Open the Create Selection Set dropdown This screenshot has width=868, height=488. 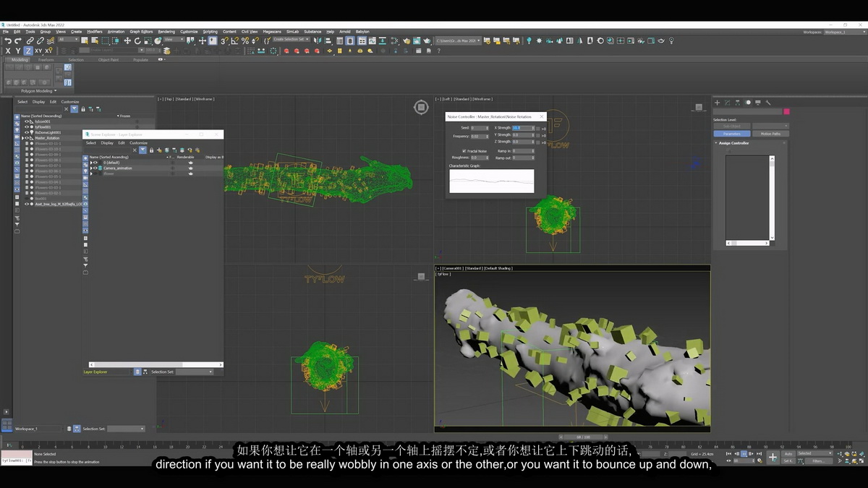(x=292, y=39)
